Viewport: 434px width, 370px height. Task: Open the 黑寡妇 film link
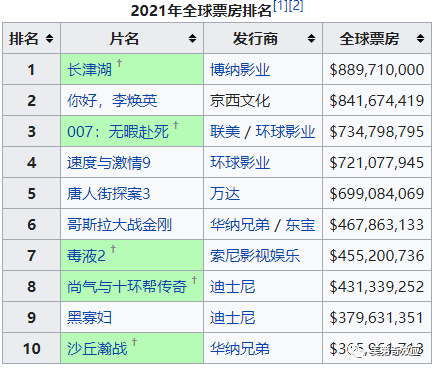pos(89,318)
